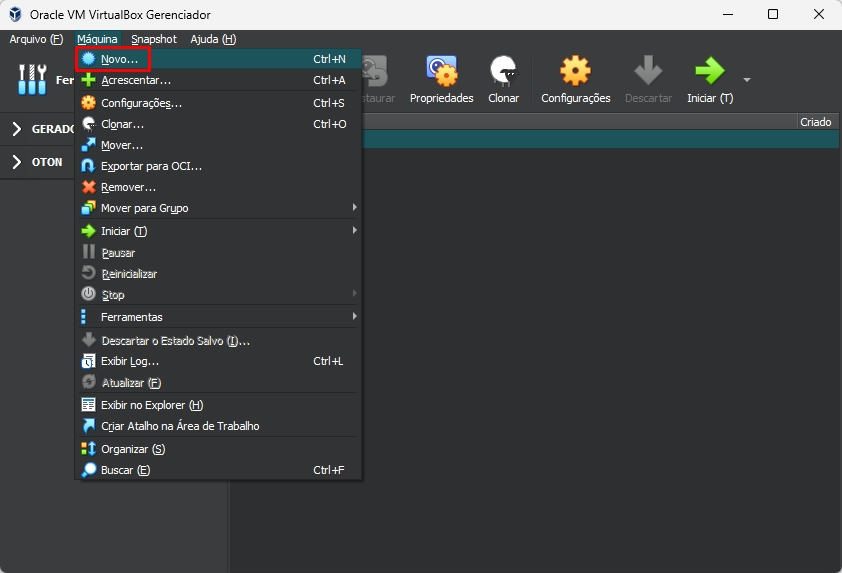Click the Propriedades toolbar icon
The image size is (842, 573).
441,71
